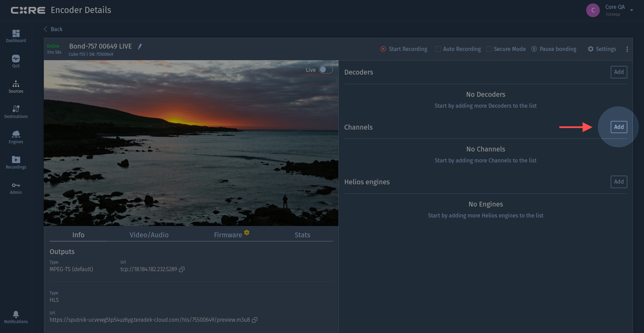Expand the Core QA account dropdown
The width and height of the screenshot is (644, 333).
(631, 10)
